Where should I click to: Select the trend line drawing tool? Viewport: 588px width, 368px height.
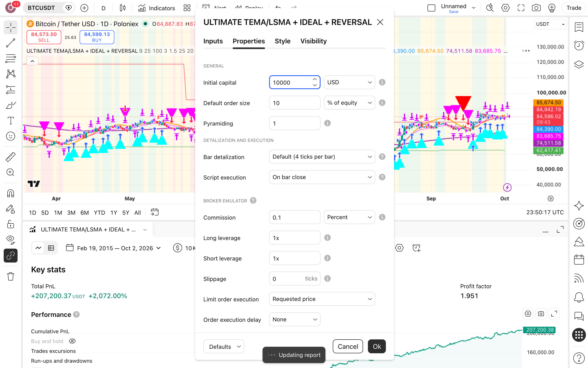[10, 43]
